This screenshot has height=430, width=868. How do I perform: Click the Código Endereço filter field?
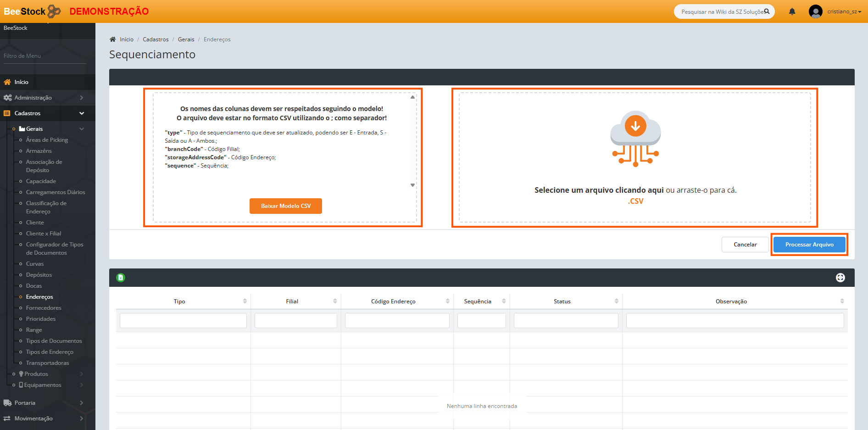pos(397,321)
